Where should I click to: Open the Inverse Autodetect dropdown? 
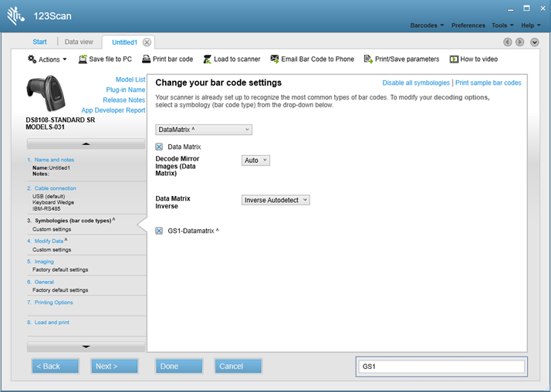point(275,200)
